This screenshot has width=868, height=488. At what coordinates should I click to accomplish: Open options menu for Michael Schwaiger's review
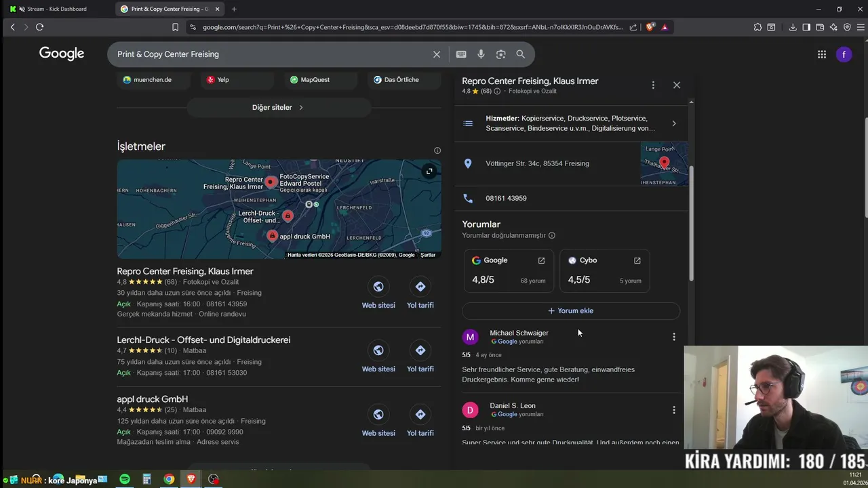click(674, 337)
